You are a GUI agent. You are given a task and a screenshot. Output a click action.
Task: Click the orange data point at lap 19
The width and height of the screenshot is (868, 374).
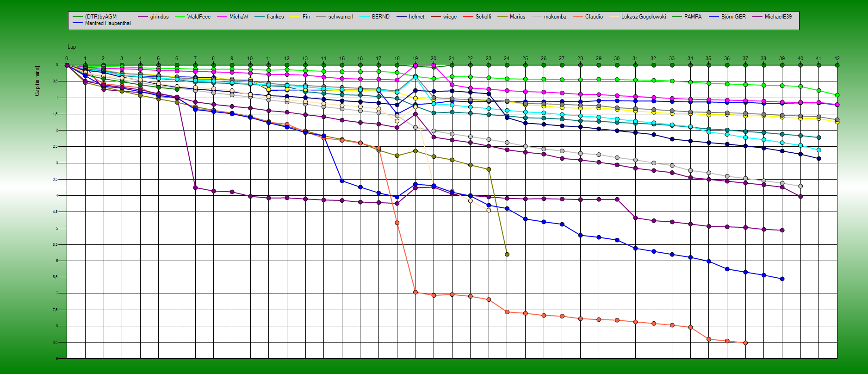[x=415, y=293]
